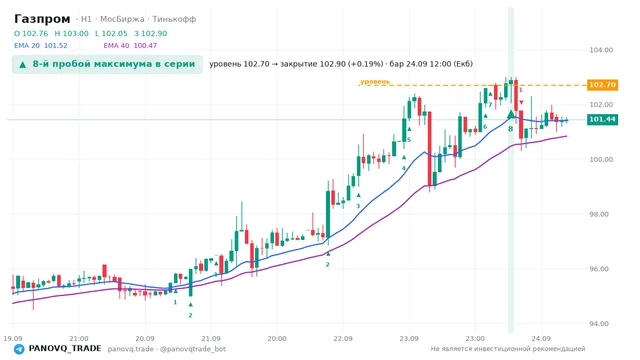
Task: Click the O 102.76 open value
Action: pos(31,33)
